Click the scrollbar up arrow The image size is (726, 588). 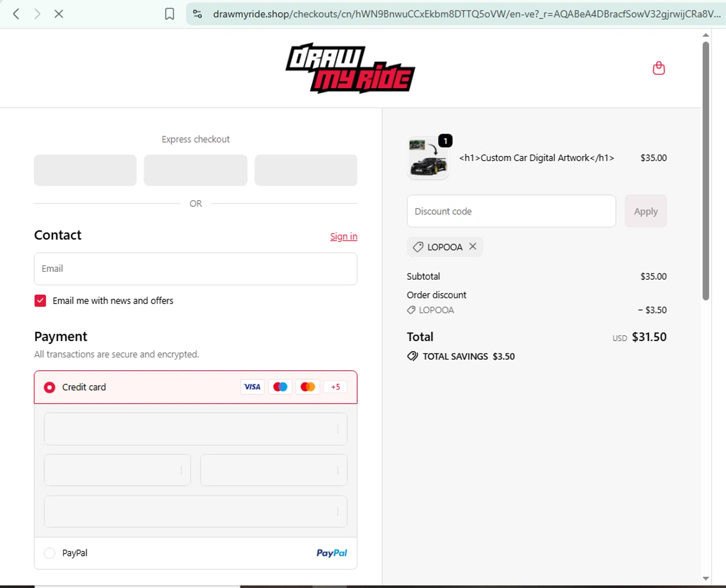point(706,35)
